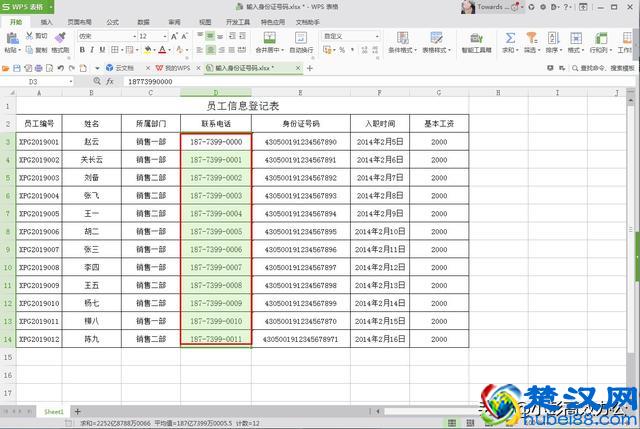The height and width of the screenshot is (429, 640).
Task: Apply the red font color A
Action: pyautogui.click(x=162, y=50)
